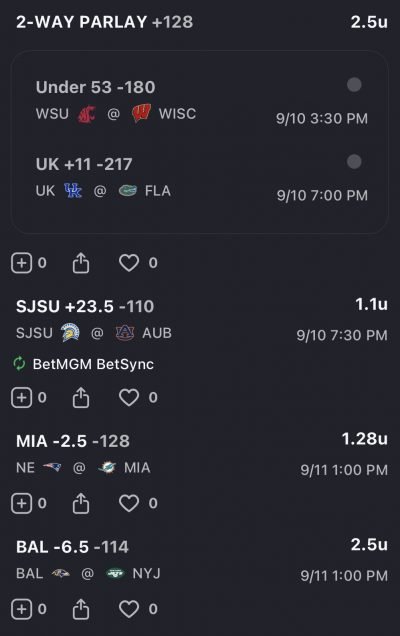Like the 2-way parlay with heart icon
The width and height of the screenshot is (400, 636).
tap(129, 263)
